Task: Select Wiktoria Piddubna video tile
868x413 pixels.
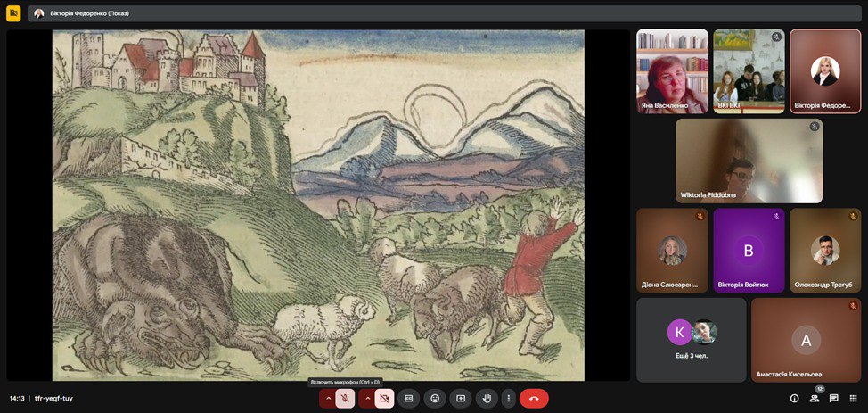Action: [x=749, y=161]
